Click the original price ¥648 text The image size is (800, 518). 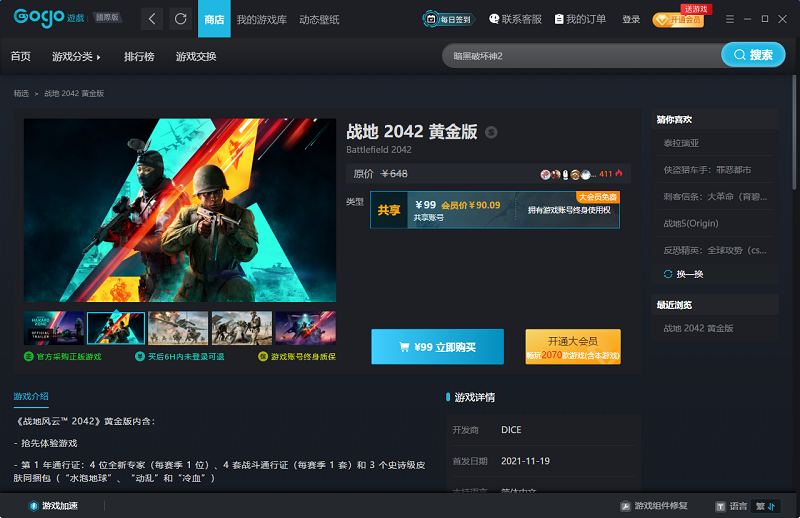coord(394,174)
